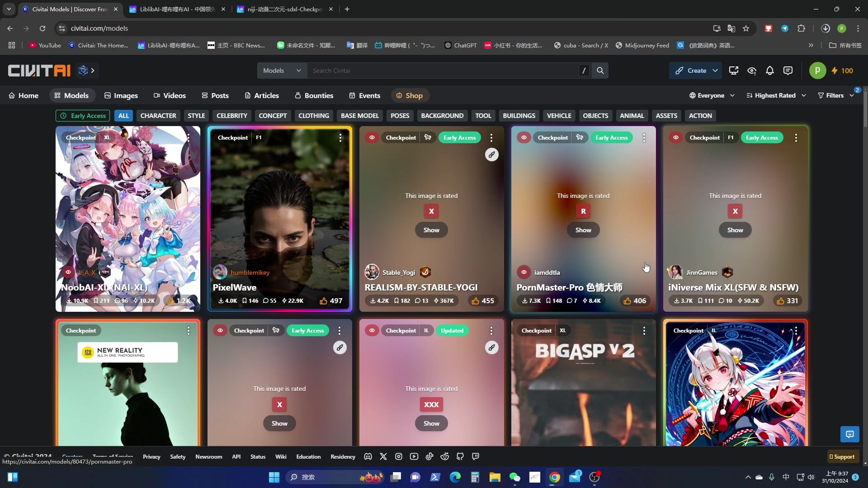The height and width of the screenshot is (488, 868).
Task: Open the Discord icon in footer
Action: pyautogui.click(x=368, y=456)
